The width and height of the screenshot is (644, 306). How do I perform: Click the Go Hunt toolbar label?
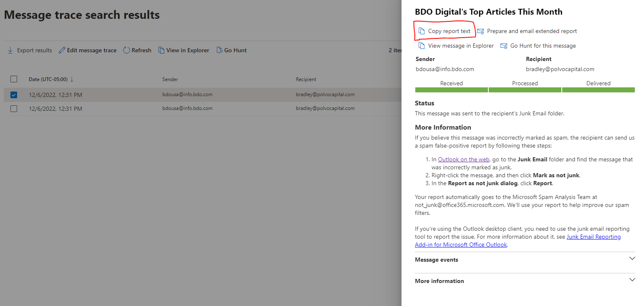click(235, 50)
